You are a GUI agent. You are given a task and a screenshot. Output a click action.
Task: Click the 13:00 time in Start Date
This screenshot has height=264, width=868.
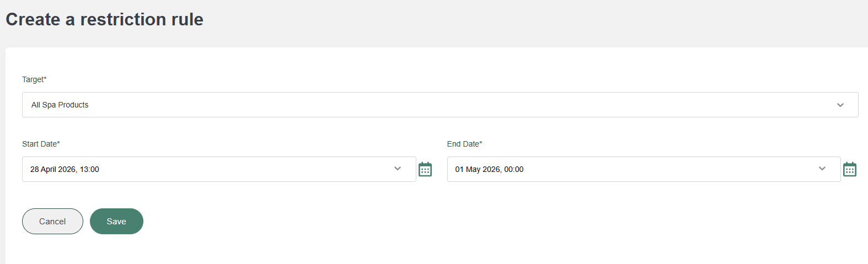89,169
